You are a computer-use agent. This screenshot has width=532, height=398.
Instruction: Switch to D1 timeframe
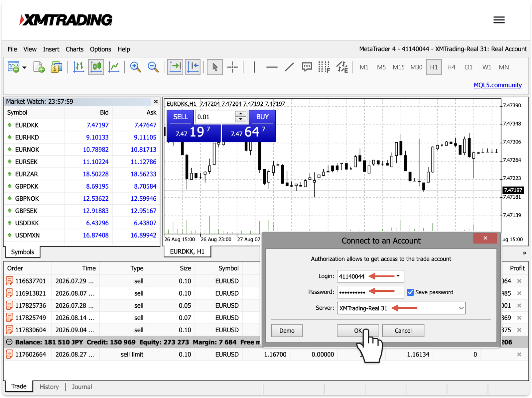[x=469, y=67]
